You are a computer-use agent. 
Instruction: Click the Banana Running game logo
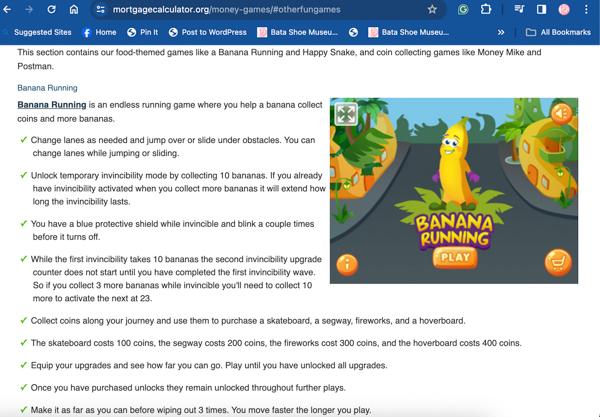tap(455, 230)
